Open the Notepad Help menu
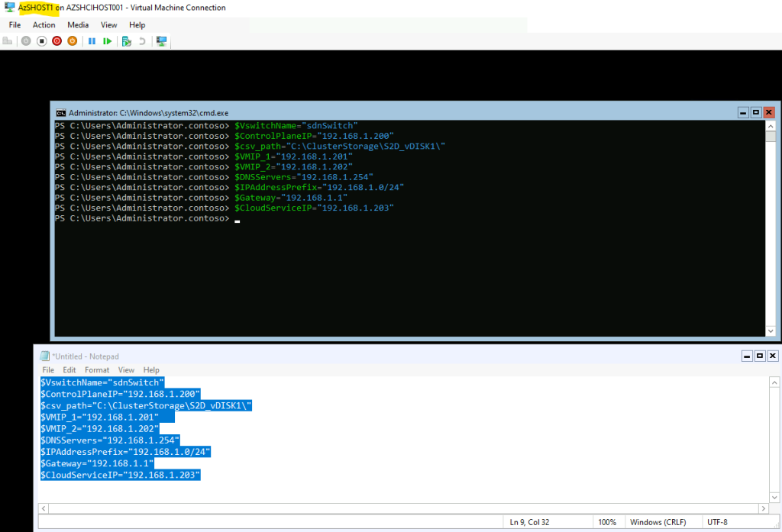The width and height of the screenshot is (782, 532). tap(151, 370)
